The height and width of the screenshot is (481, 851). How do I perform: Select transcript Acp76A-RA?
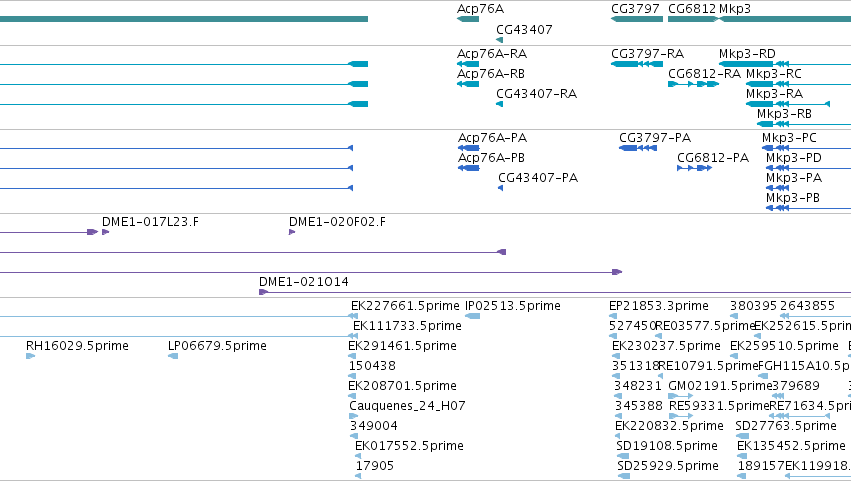click(x=492, y=54)
